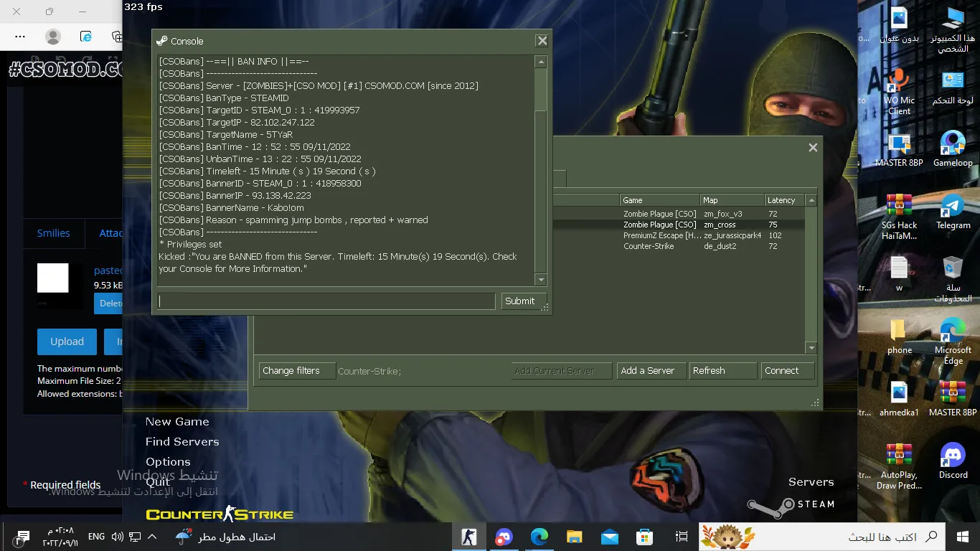Launch Telegram from the desktop
This screenshot has width=980, height=551.
coord(953,212)
